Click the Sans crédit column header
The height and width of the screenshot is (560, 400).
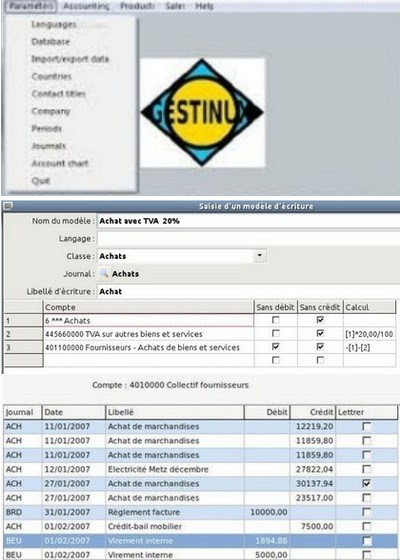pyautogui.click(x=320, y=307)
